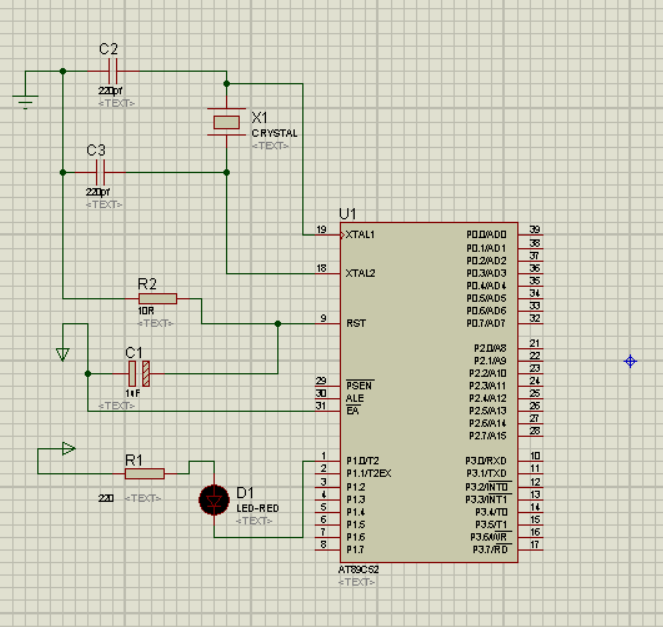Click the U1 reference designator label
Image resolution: width=663 pixels, height=627 pixels.
click(x=348, y=213)
